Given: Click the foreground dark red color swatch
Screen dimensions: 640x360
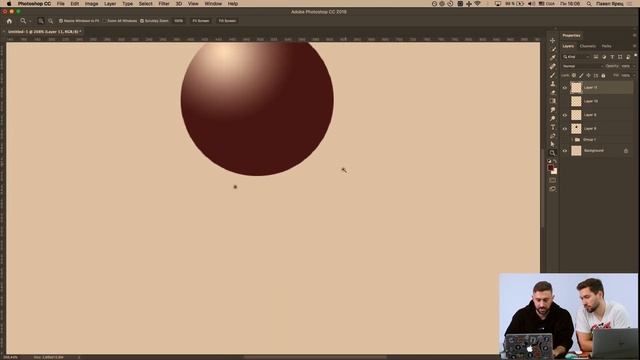Looking at the screenshot, I should coord(550,168).
